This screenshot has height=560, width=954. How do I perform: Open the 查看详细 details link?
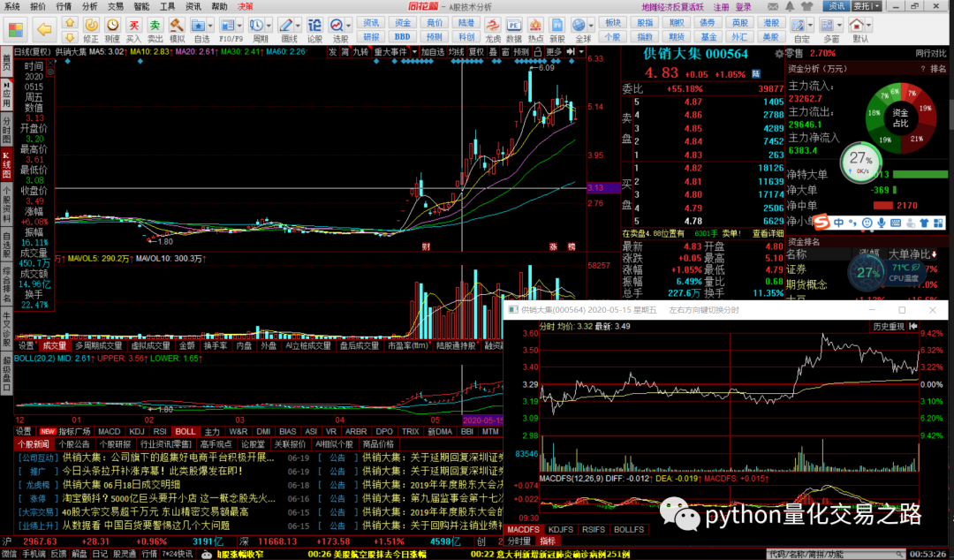(x=768, y=234)
